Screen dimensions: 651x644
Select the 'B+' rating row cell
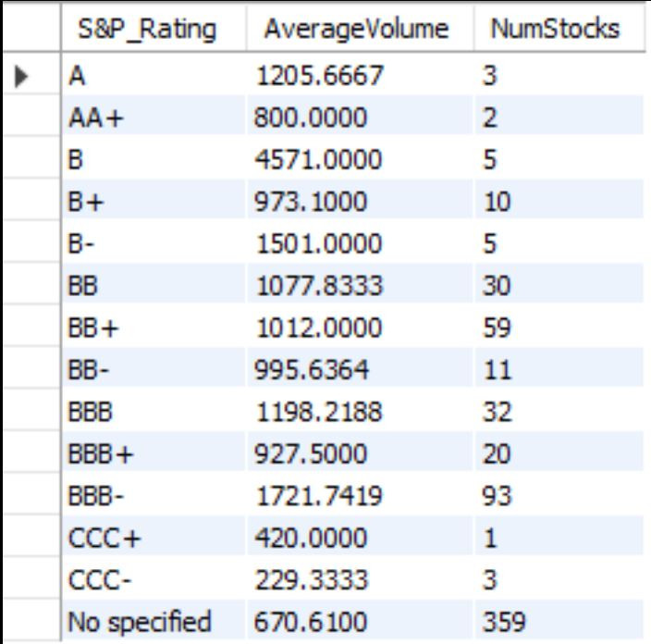click(x=154, y=201)
